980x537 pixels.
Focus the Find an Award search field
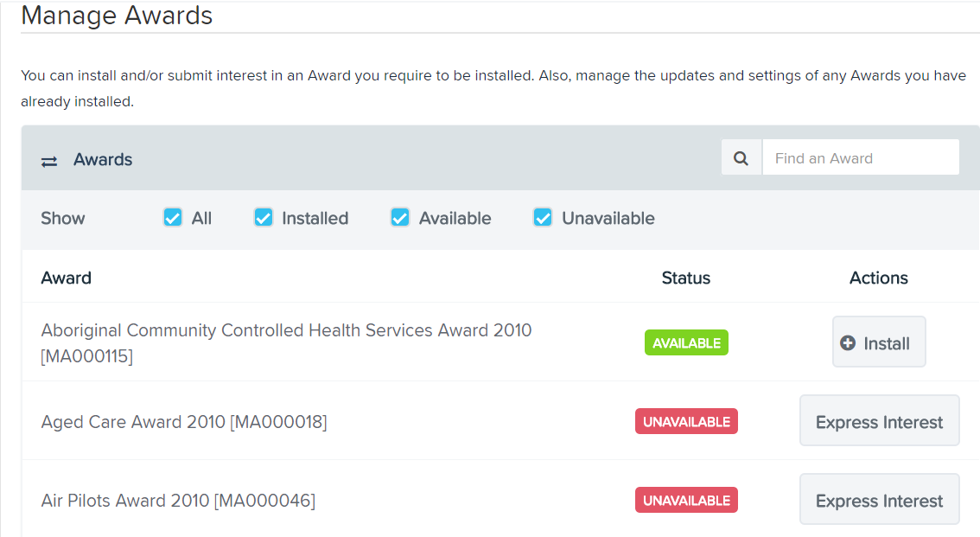coord(861,157)
